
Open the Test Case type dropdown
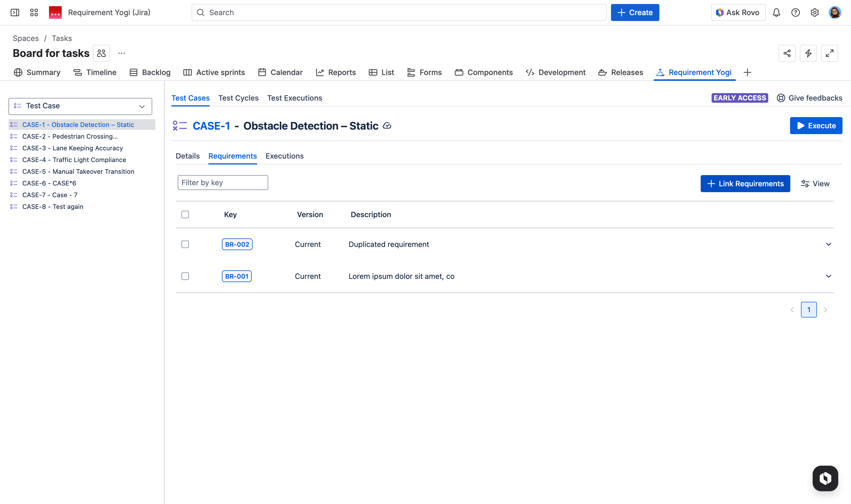(80, 106)
